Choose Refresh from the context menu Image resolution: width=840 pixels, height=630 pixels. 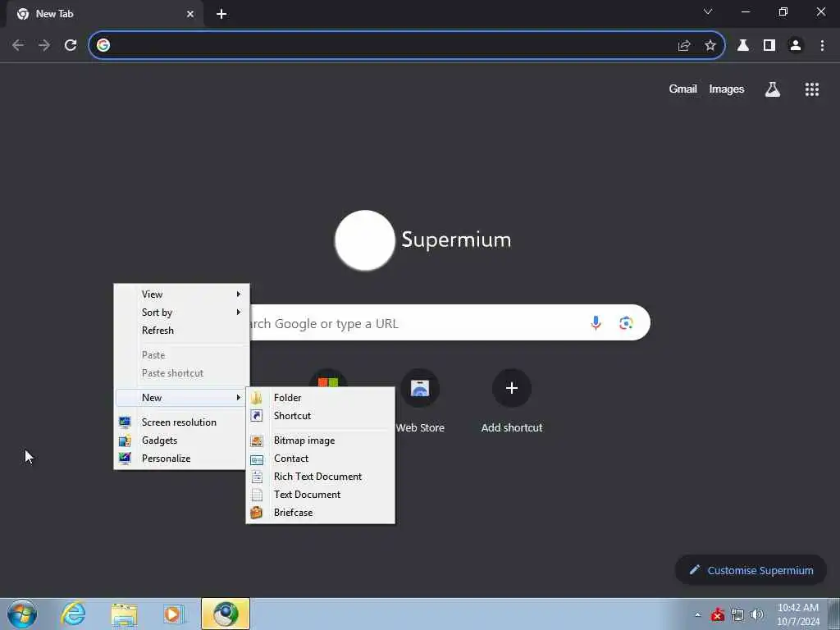(181, 331)
